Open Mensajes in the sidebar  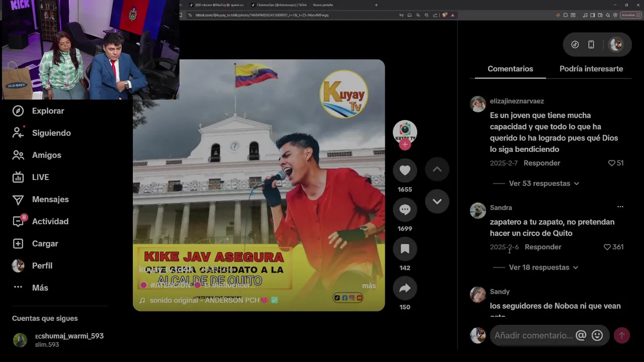(40, 199)
